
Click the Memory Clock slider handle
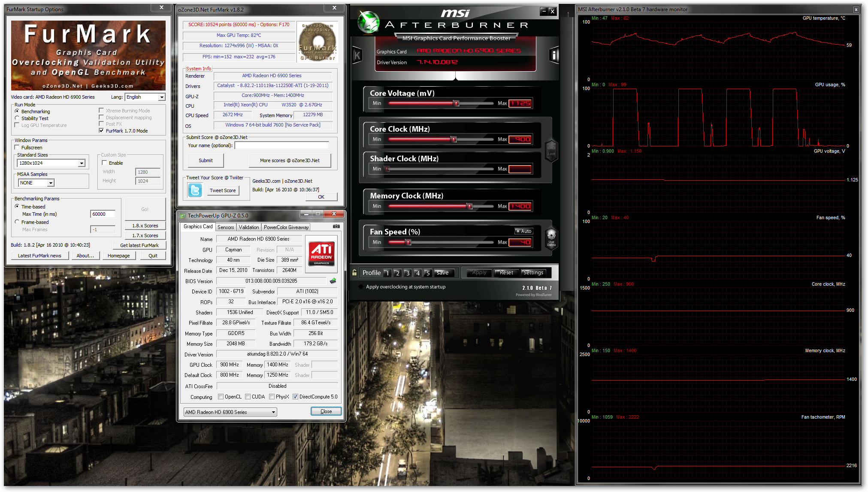[x=469, y=206]
